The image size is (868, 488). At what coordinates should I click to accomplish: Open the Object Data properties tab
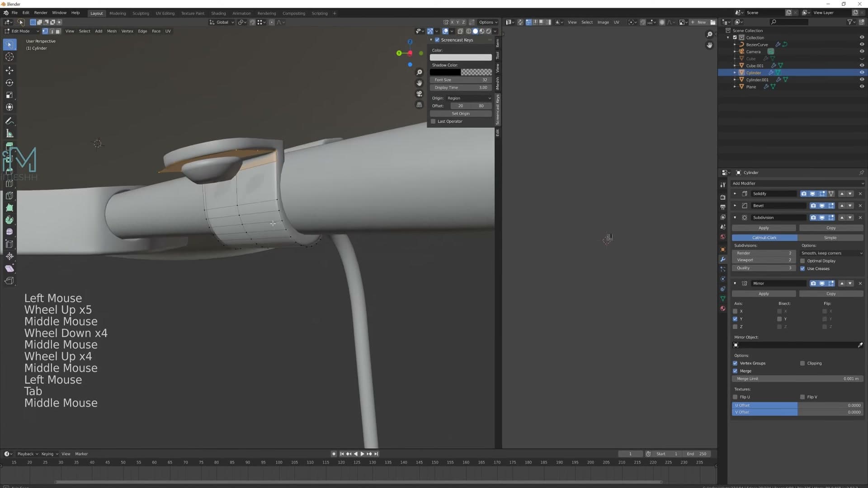click(723, 299)
